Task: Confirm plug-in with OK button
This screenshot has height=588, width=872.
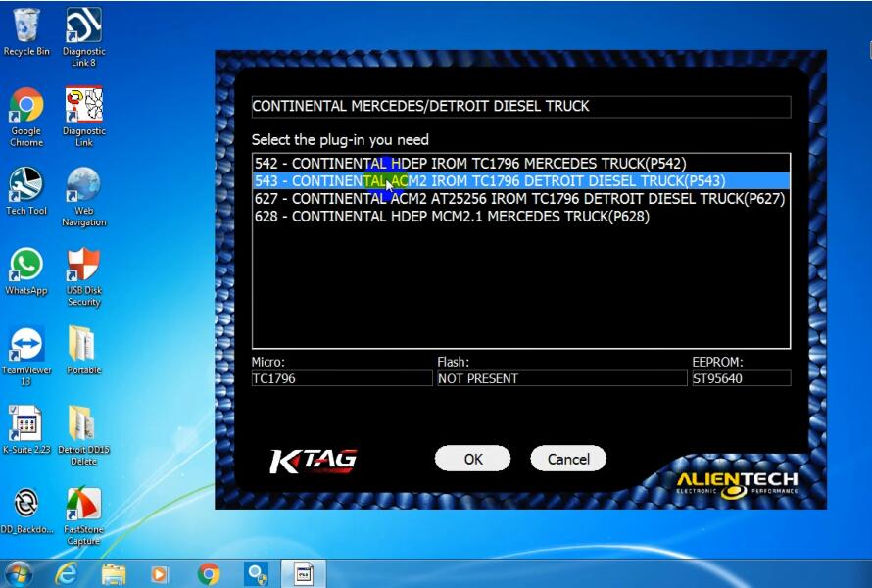Action: point(472,459)
